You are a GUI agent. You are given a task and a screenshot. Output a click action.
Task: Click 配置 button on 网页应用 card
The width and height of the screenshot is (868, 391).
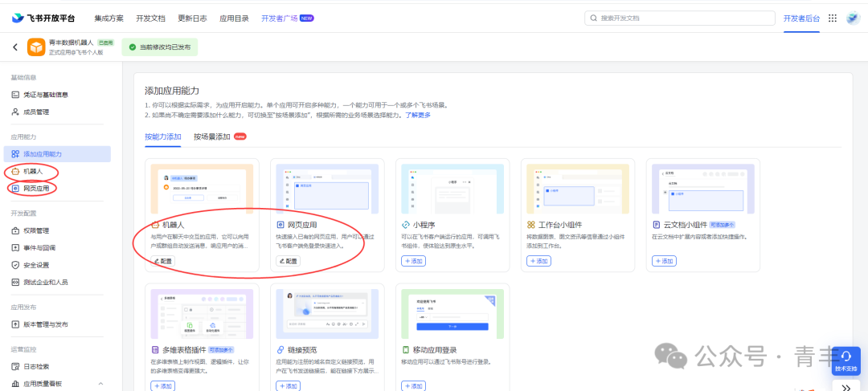(x=289, y=260)
